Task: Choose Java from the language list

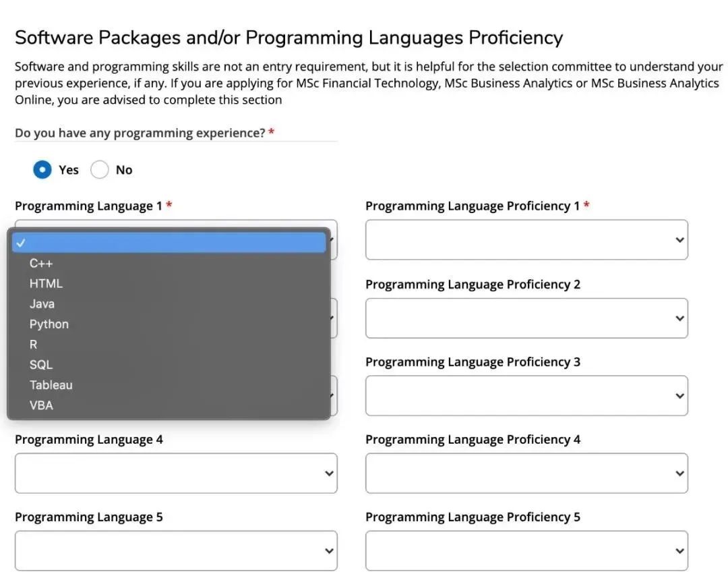Action: pos(169,304)
